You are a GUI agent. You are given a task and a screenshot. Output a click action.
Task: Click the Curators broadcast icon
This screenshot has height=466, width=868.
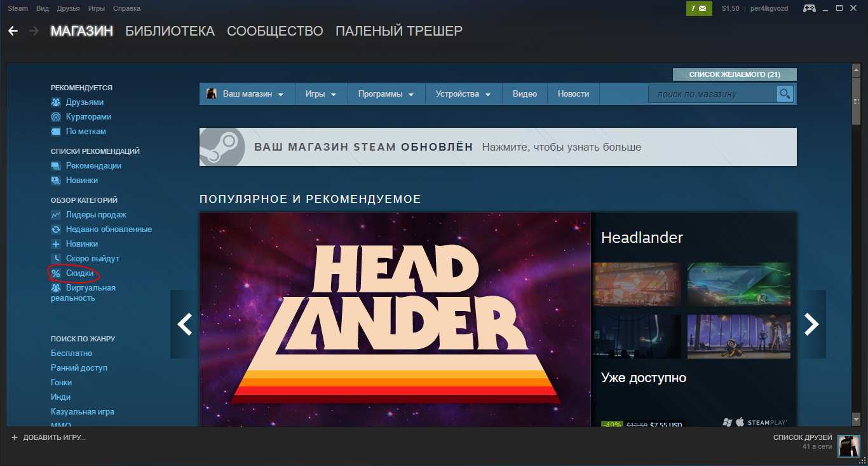56,117
